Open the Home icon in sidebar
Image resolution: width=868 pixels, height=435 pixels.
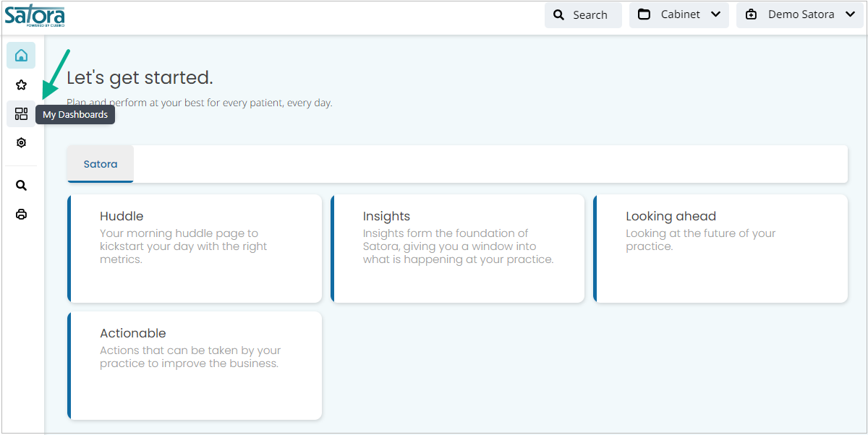coord(21,56)
